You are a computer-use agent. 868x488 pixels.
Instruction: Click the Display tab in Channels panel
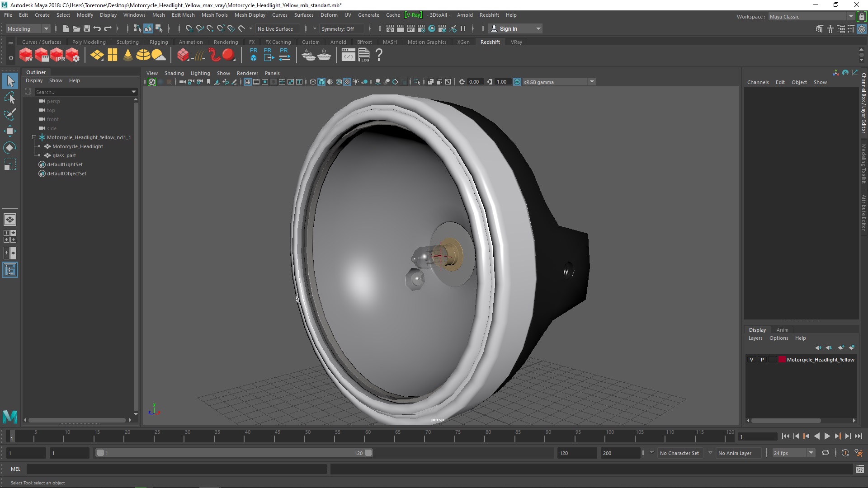(x=757, y=329)
